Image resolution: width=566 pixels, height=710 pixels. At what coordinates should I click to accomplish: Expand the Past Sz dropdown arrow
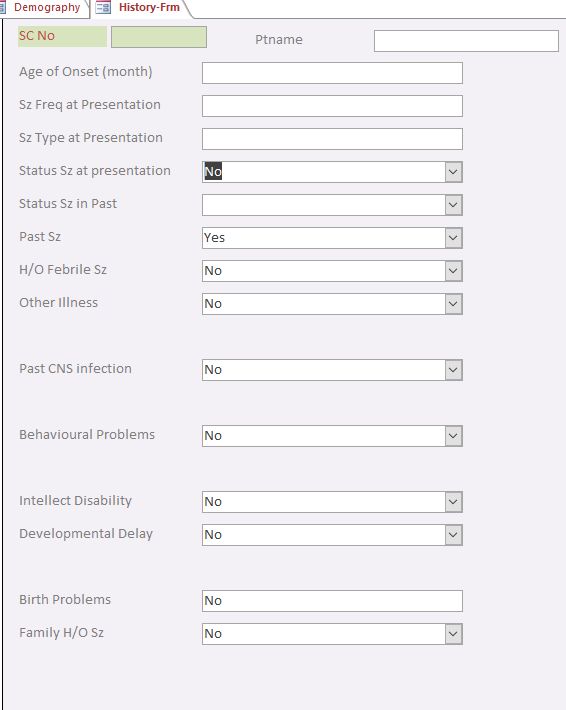(x=453, y=238)
